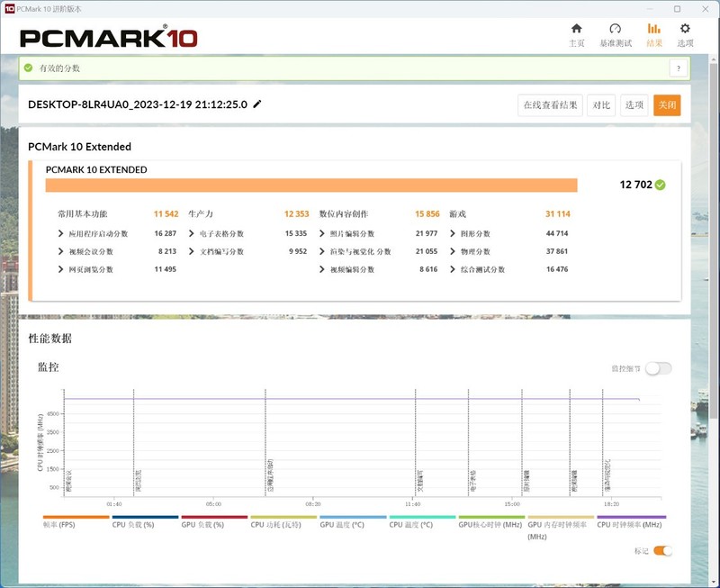Screen dimensions: 720x588
Task: Click the PCMark 10 logo
Action: tap(108, 38)
